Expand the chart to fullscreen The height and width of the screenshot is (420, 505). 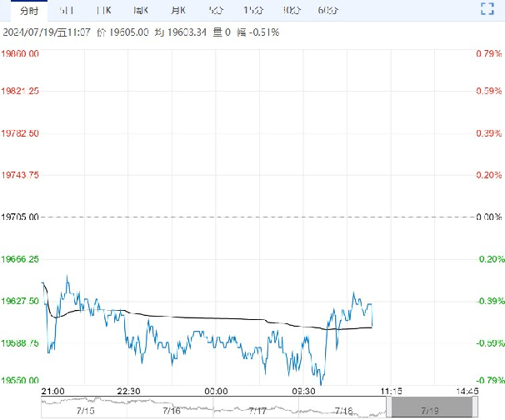click(x=489, y=10)
